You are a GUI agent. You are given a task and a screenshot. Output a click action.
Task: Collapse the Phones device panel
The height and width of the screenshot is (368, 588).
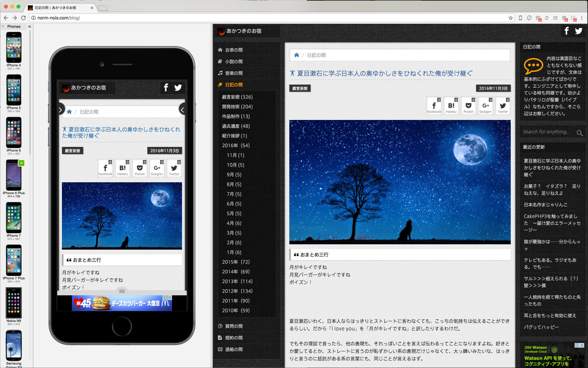[30, 27]
